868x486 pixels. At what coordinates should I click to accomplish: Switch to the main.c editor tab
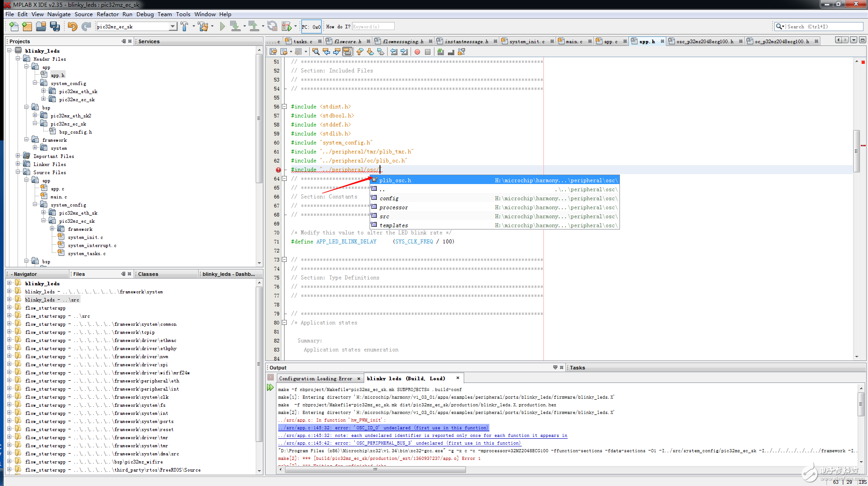tap(574, 41)
